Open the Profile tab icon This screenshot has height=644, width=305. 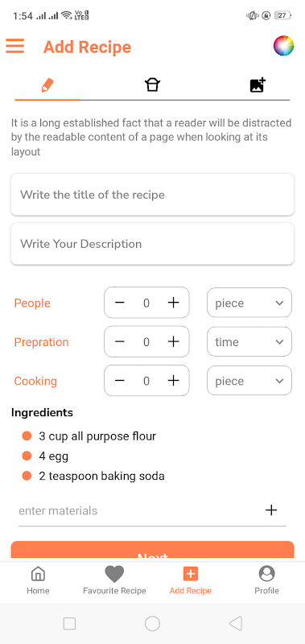pos(267,573)
